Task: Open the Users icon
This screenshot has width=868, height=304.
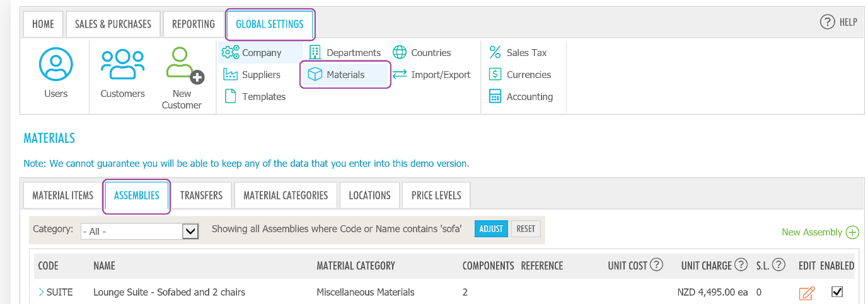Action: [55, 65]
